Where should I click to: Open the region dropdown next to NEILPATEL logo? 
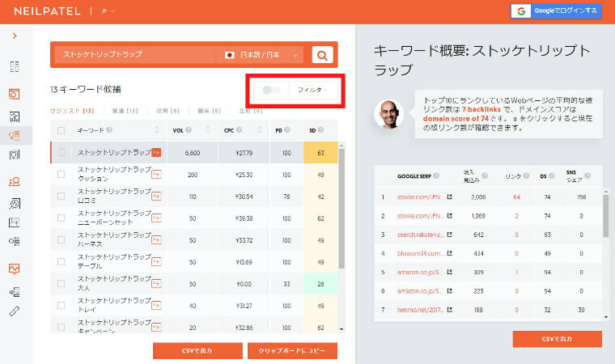click(108, 11)
